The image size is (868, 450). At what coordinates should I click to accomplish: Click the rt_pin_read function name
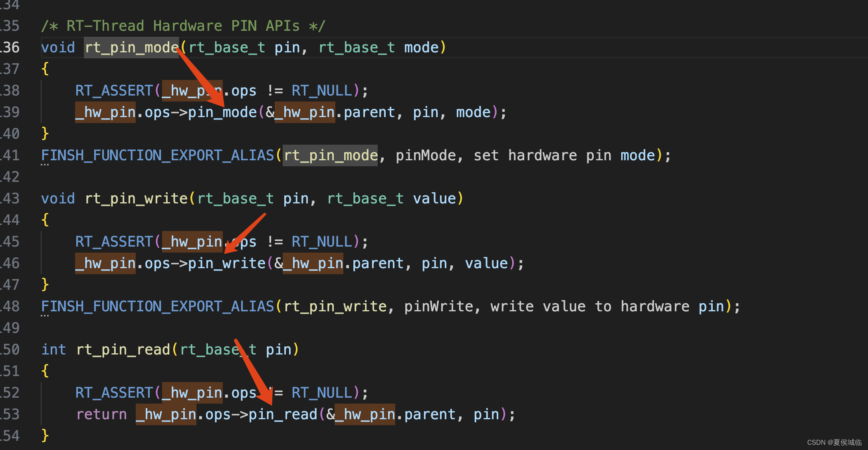click(x=123, y=350)
